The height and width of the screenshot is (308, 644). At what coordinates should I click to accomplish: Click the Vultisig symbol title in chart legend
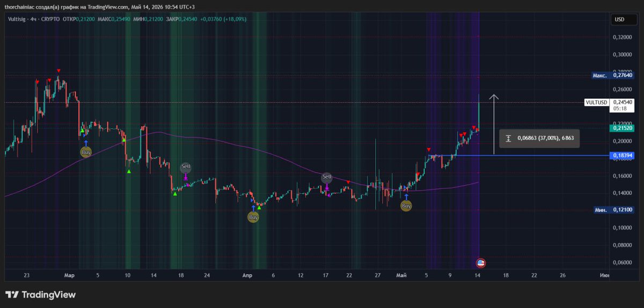coord(17,18)
